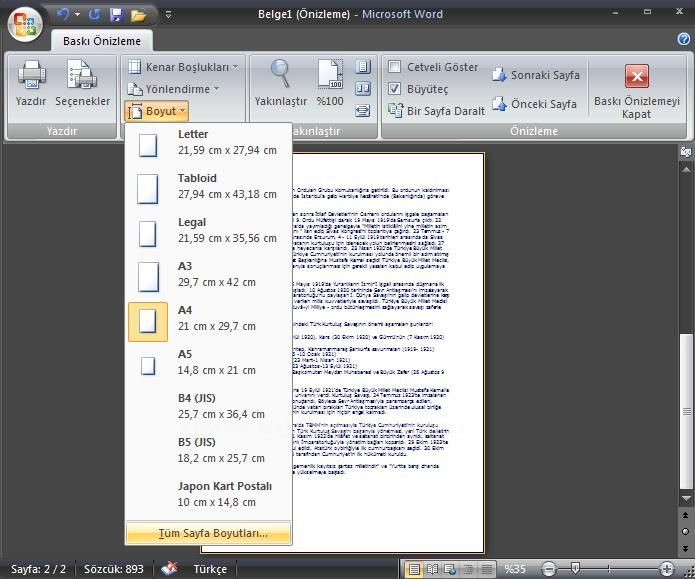Click the proofing errors status icon
Viewport: 695px width, 579px height.
point(169,568)
